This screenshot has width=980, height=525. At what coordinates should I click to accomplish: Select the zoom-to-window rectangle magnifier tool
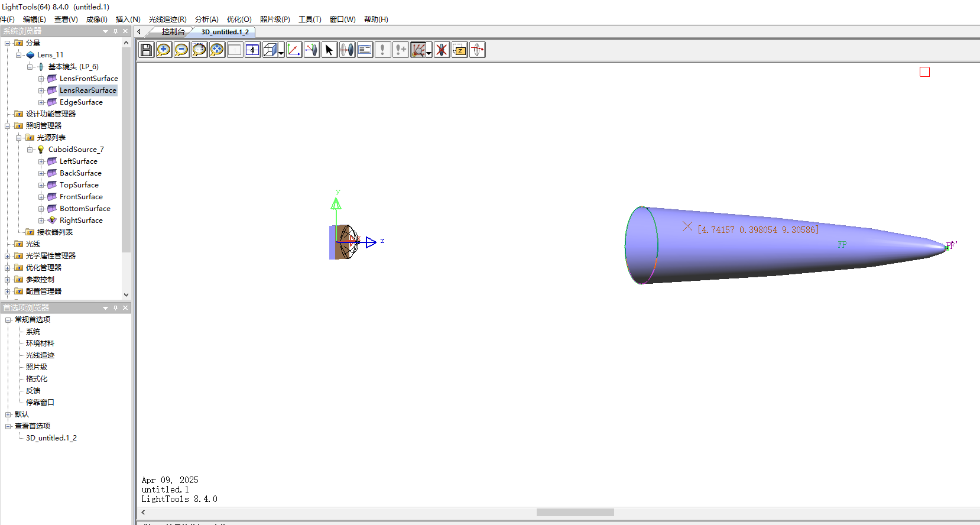coord(199,50)
